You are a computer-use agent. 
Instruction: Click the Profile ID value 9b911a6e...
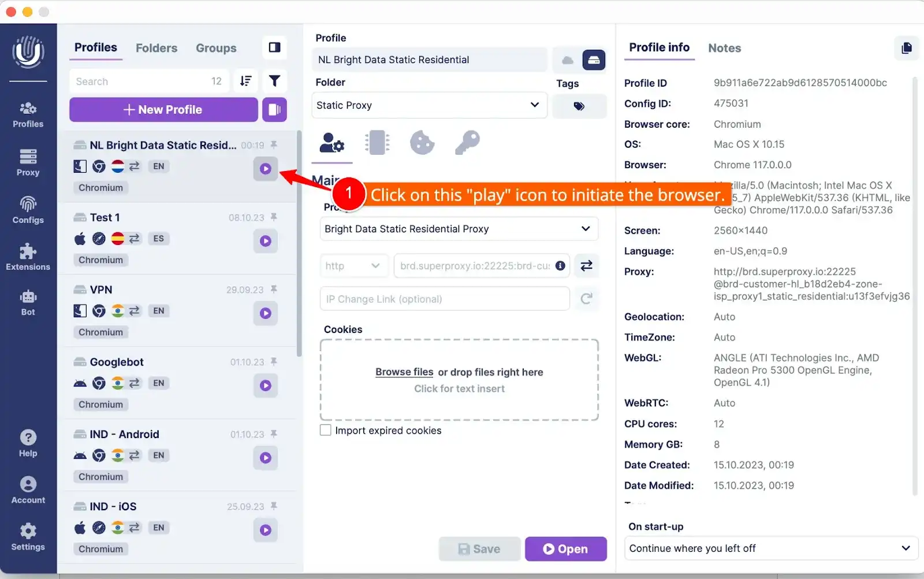(x=800, y=83)
